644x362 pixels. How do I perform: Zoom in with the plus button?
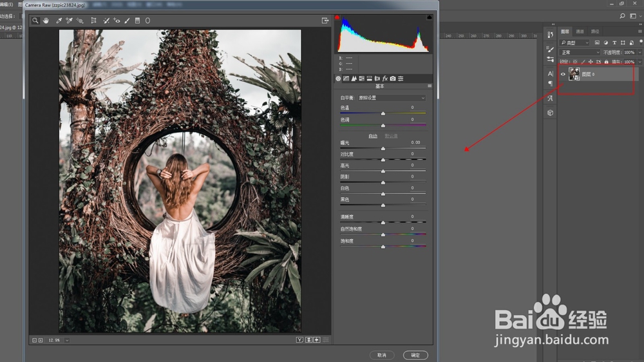click(40, 340)
